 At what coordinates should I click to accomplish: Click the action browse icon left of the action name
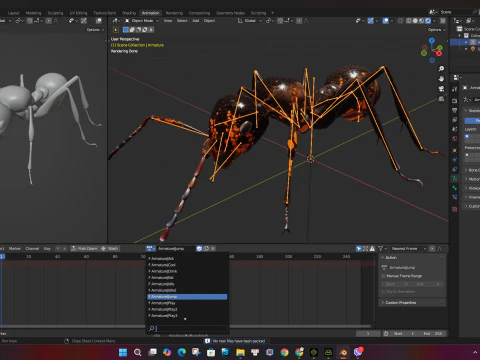(x=151, y=248)
